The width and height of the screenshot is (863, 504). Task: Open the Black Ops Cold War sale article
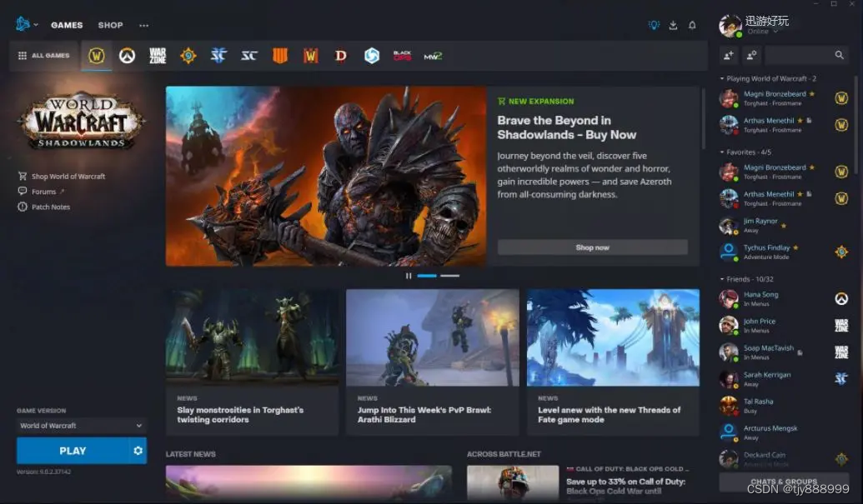(584, 482)
